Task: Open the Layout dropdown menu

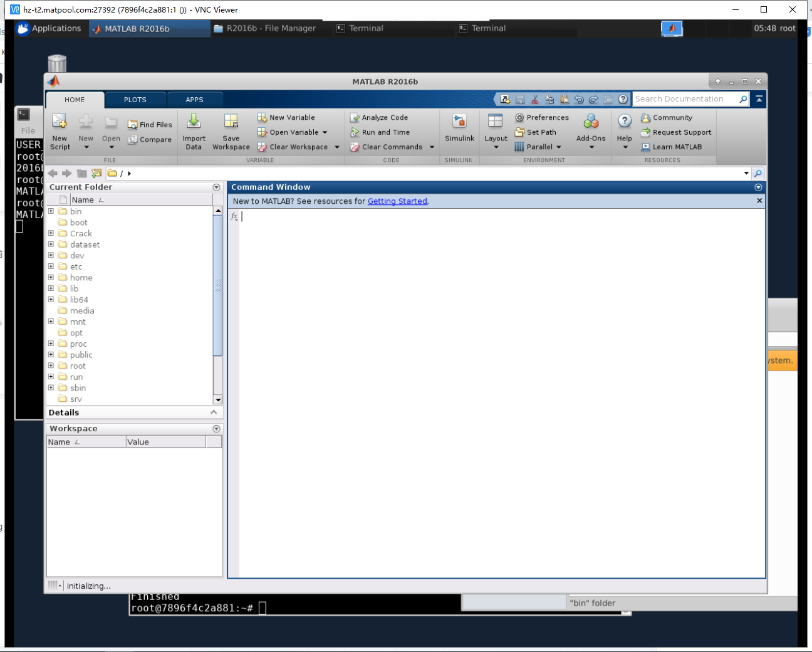Action: (x=496, y=132)
